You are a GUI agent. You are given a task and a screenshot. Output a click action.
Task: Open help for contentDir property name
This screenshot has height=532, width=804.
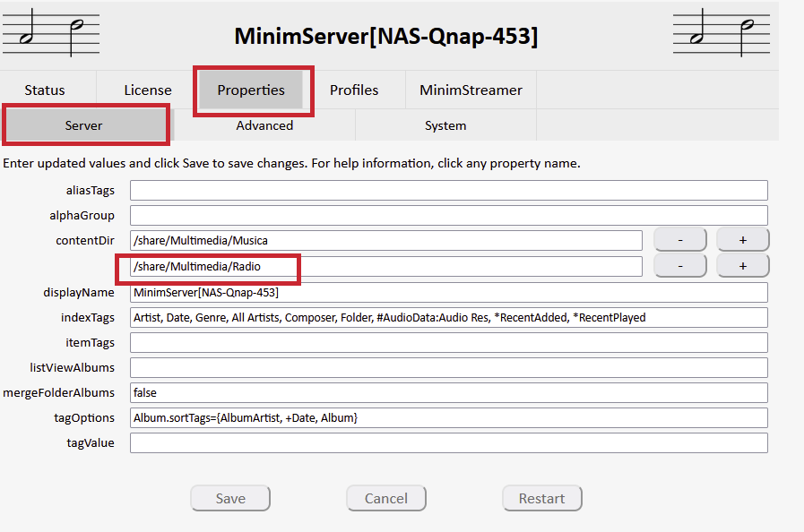click(x=85, y=240)
